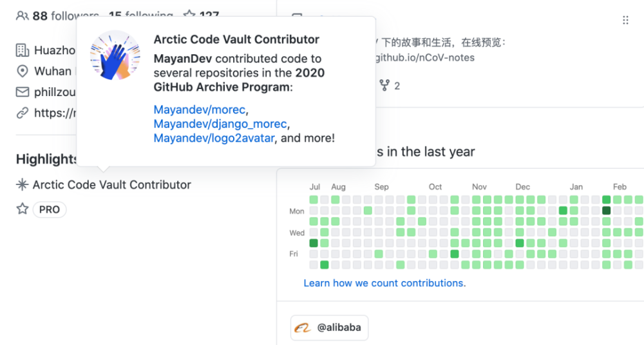Click the repository drag handle grip icon
The width and height of the screenshot is (644, 345).
[625, 20]
